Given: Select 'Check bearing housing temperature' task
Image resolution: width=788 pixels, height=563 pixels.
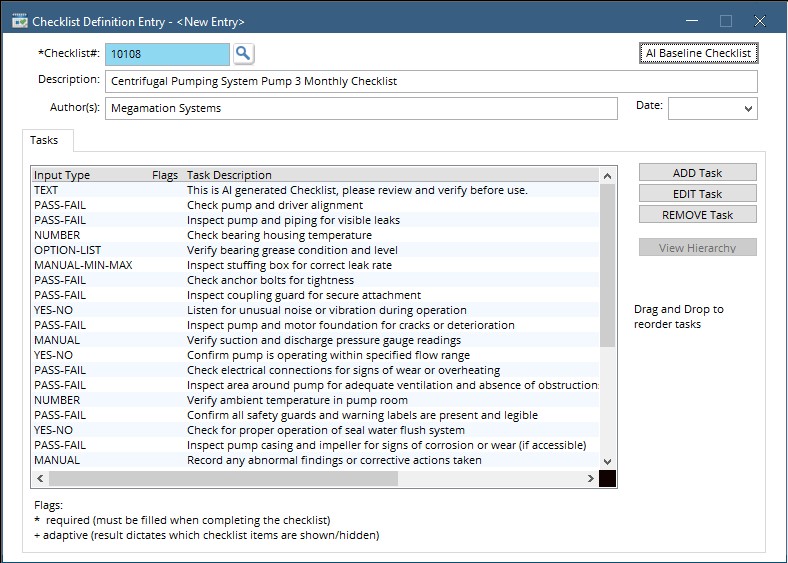Looking at the screenshot, I should click(316, 235).
